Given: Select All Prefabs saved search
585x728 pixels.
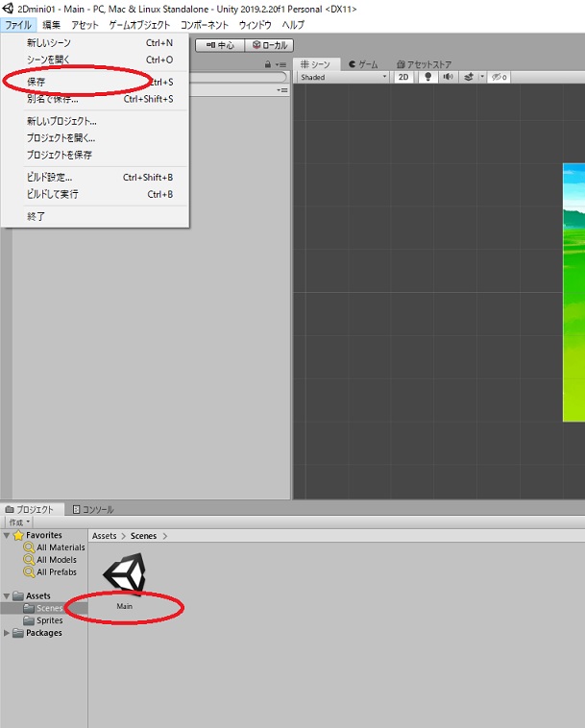Looking at the screenshot, I should click(x=51, y=572).
